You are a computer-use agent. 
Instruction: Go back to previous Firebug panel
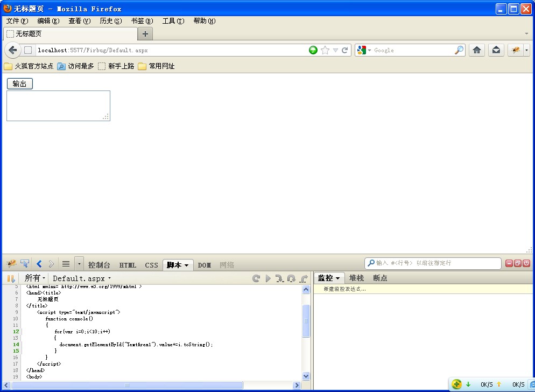point(39,264)
